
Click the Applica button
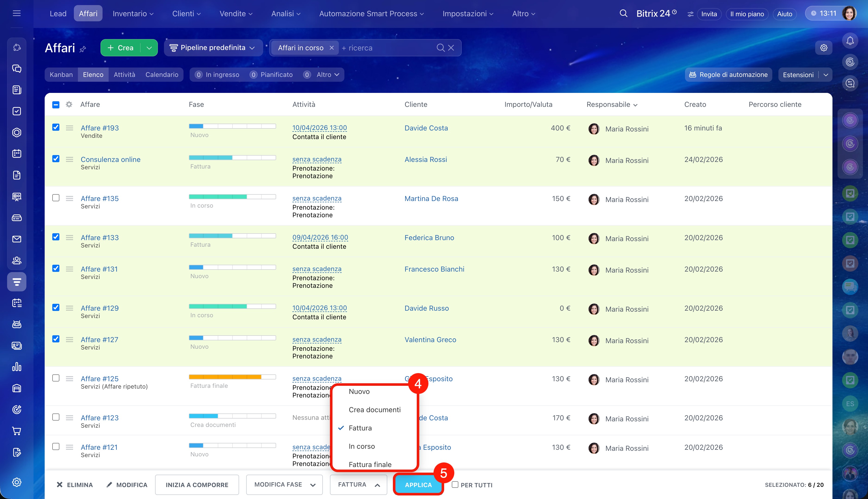tap(418, 485)
